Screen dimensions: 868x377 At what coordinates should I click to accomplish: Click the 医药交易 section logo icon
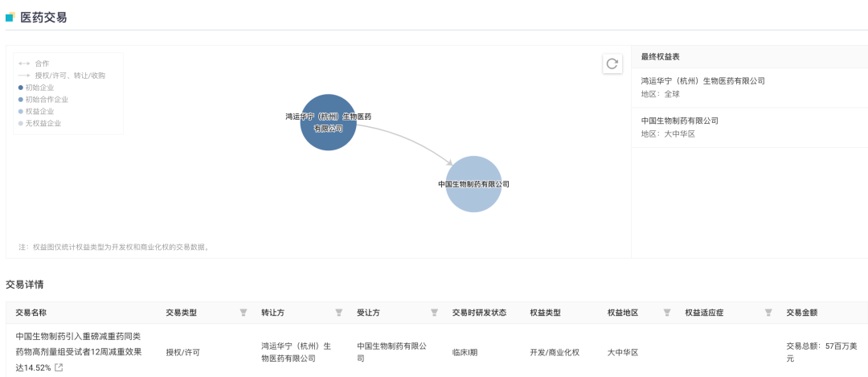[10, 17]
